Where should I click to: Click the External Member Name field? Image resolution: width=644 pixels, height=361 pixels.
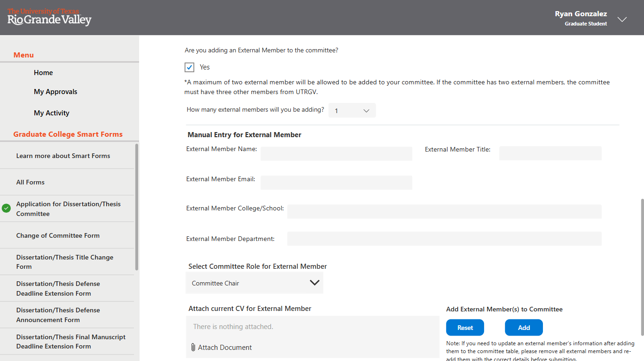click(x=336, y=154)
